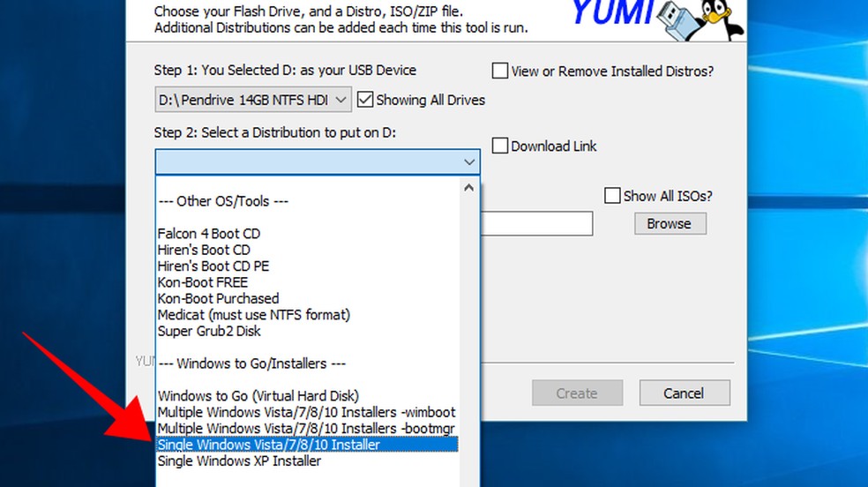Click the ISO file path field
This screenshot has width=868, height=487.
click(536, 223)
